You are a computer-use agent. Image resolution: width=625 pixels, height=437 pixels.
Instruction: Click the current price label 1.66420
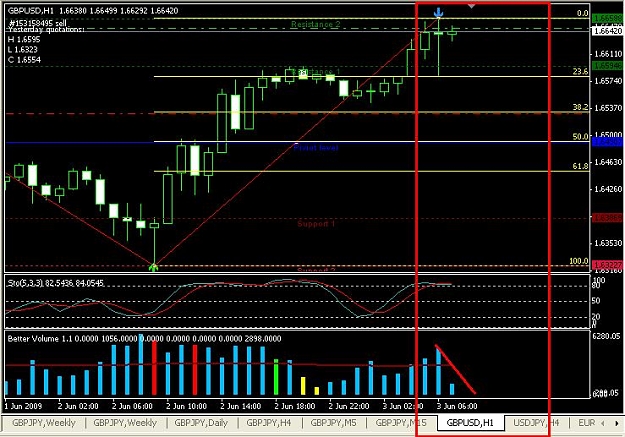pyautogui.click(x=607, y=31)
